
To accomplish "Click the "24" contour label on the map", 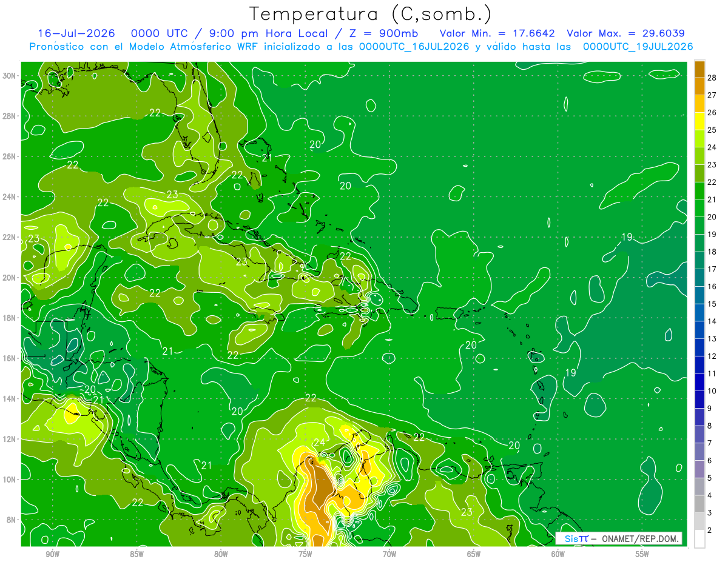I will click(320, 443).
